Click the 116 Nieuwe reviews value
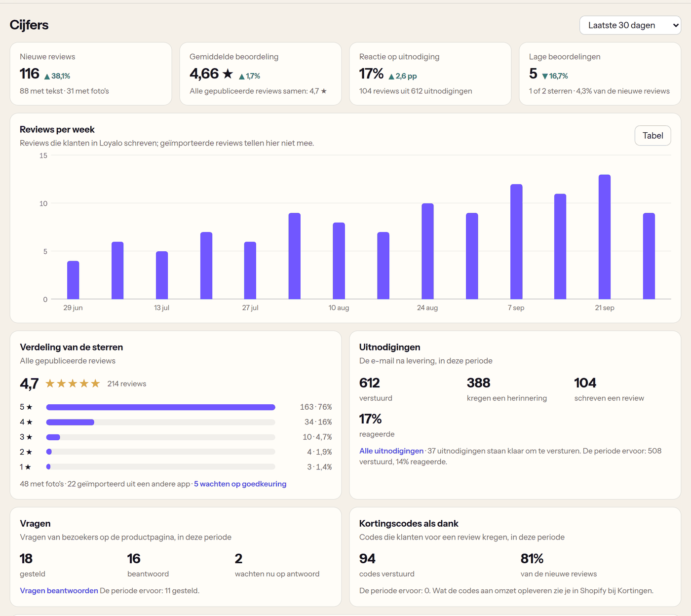Screen dimensions: 691x616 tap(30, 74)
